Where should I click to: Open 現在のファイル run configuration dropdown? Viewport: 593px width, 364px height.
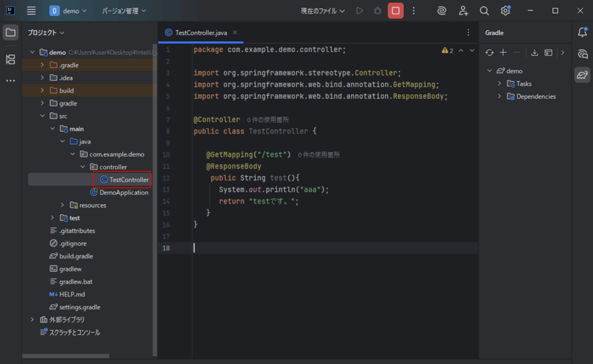click(323, 10)
